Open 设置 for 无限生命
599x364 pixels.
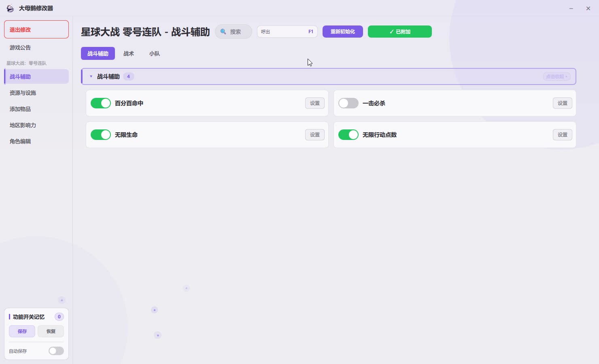[315, 135]
